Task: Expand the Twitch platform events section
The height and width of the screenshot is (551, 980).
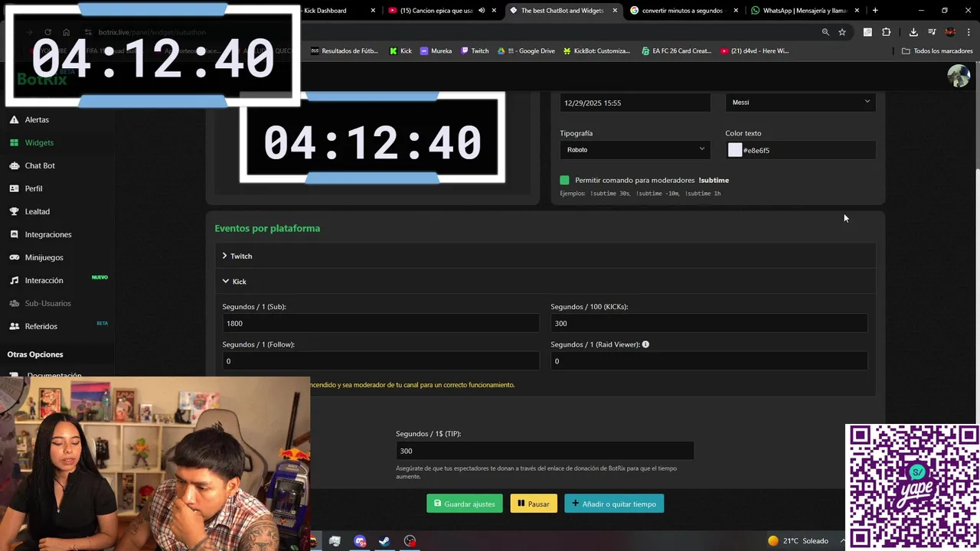Action: (545, 256)
